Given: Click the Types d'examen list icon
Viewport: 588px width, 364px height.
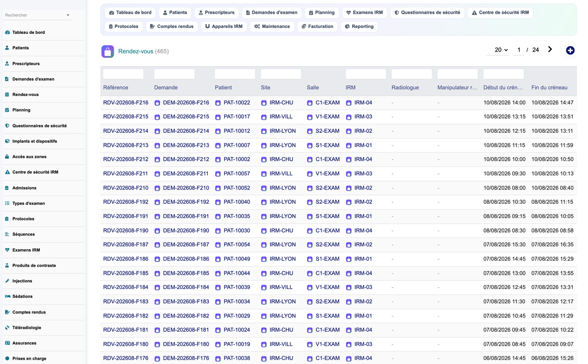Looking at the screenshot, I should [7, 203].
